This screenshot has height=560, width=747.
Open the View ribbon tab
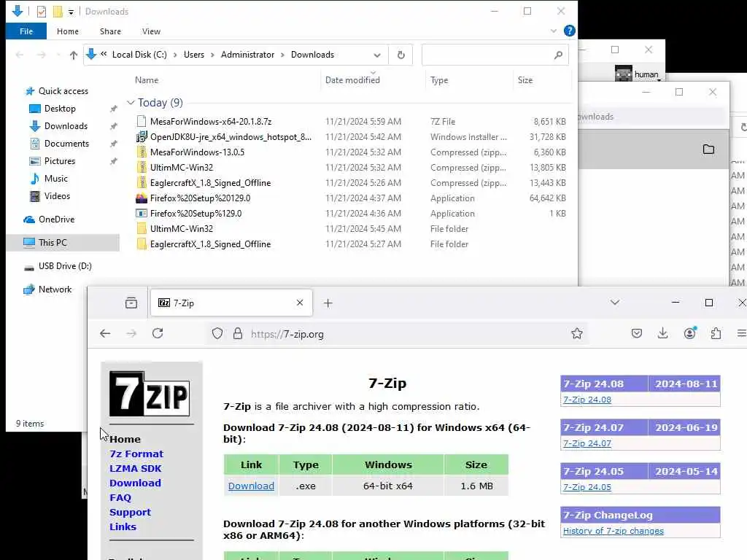151,31
